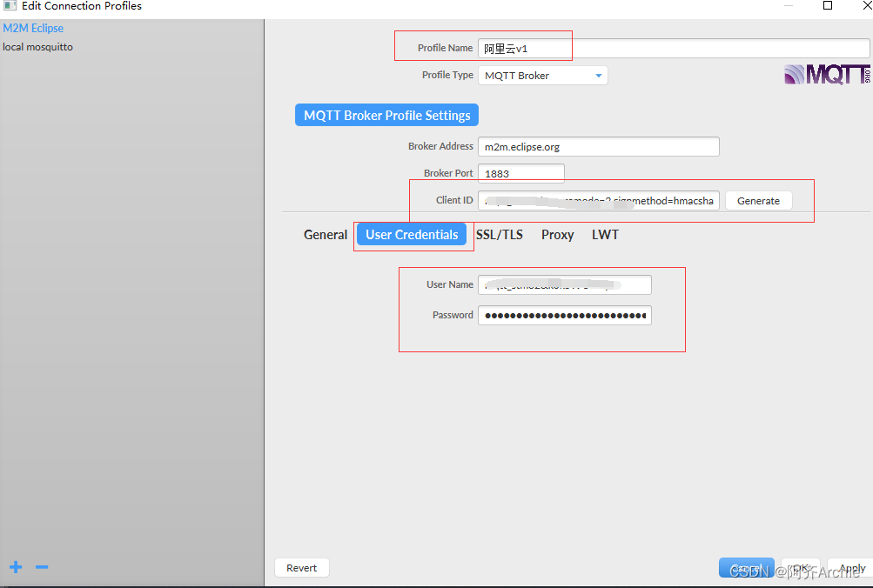The height and width of the screenshot is (588, 873).
Task: Click the Broker Port field
Action: point(521,174)
